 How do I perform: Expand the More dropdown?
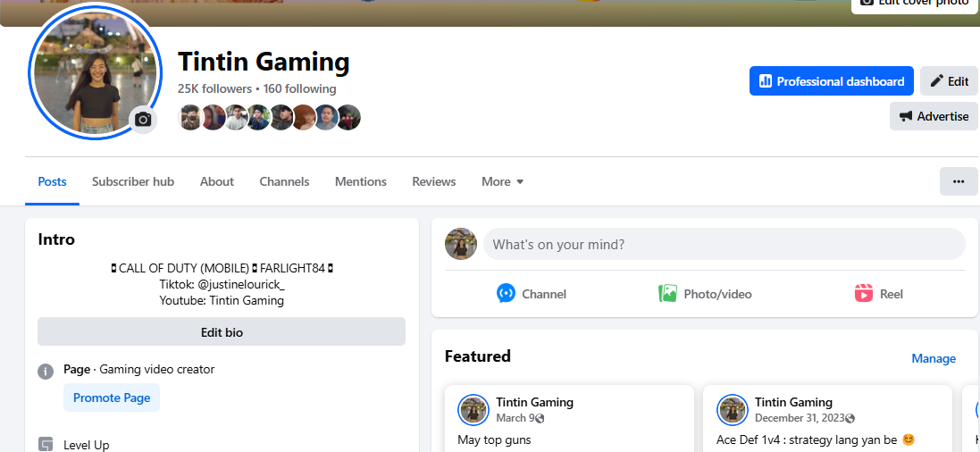pos(502,182)
